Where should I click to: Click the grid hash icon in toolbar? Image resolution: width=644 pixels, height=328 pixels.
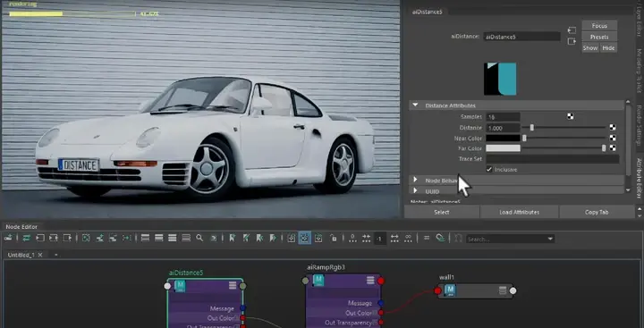coord(427,238)
